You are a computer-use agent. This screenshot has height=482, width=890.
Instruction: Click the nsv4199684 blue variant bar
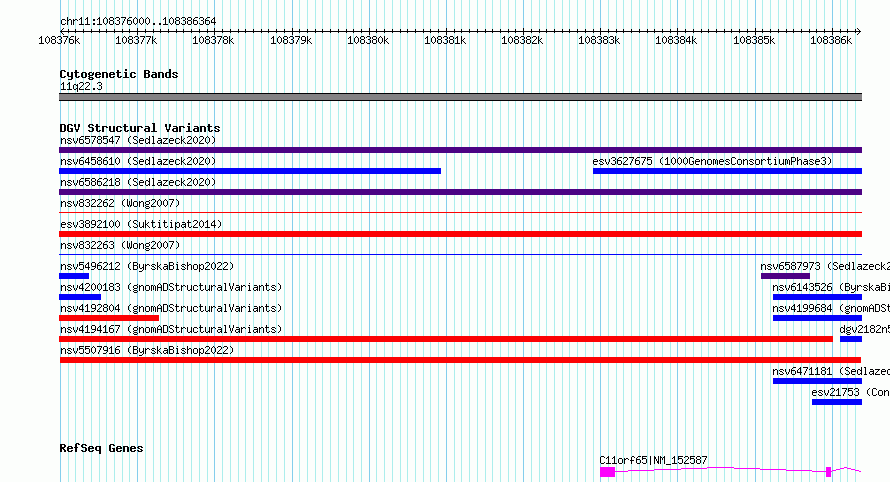tap(817, 318)
